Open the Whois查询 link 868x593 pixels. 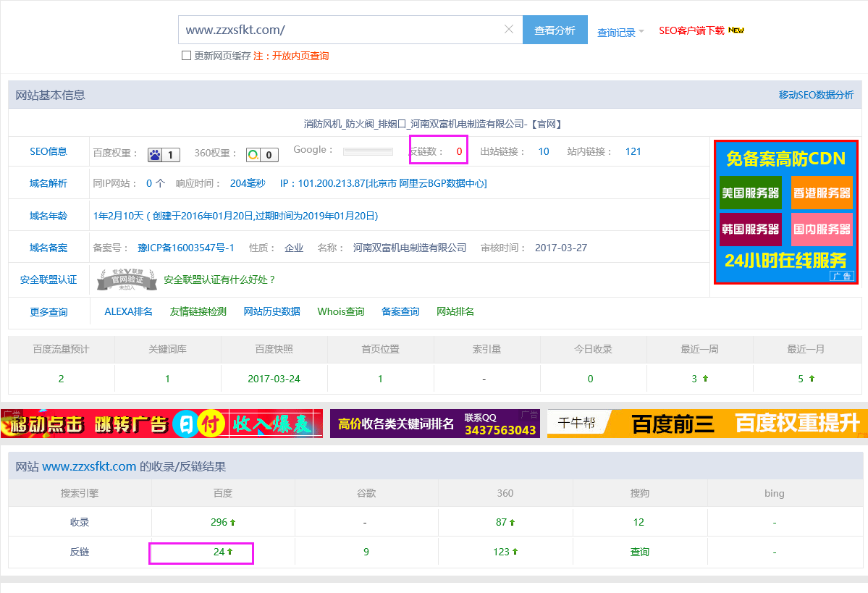(x=340, y=311)
